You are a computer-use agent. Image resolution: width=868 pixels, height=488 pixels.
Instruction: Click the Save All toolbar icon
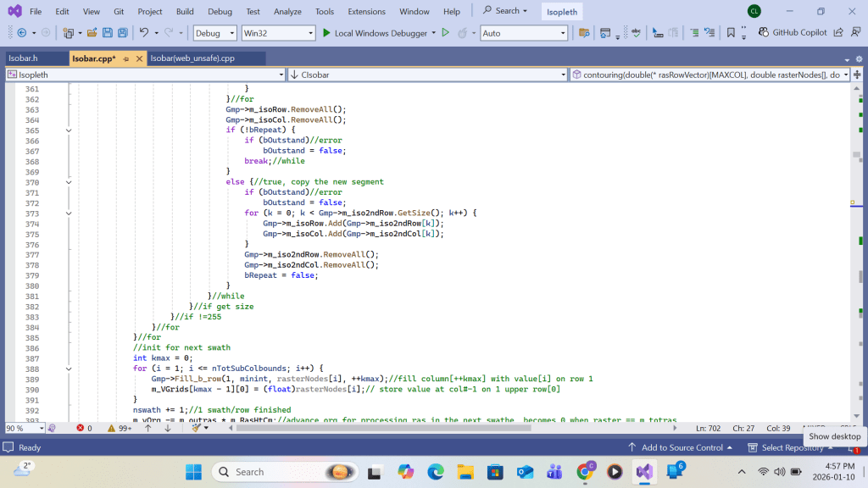[x=123, y=33]
